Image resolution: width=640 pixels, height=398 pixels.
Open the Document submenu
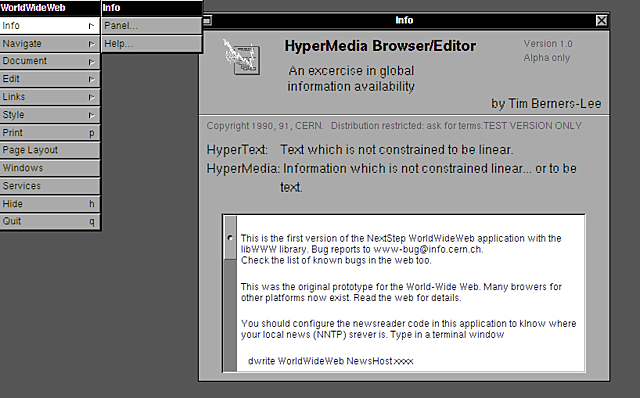click(50, 61)
